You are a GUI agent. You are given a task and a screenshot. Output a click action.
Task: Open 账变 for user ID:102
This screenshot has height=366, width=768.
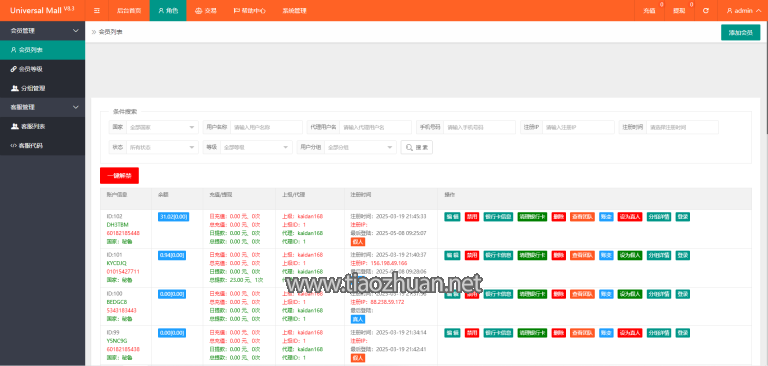click(606, 217)
